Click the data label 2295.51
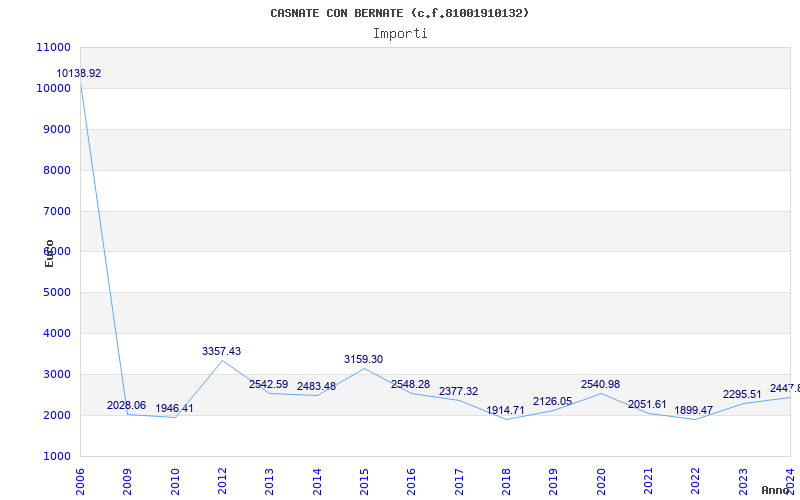 tap(742, 395)
